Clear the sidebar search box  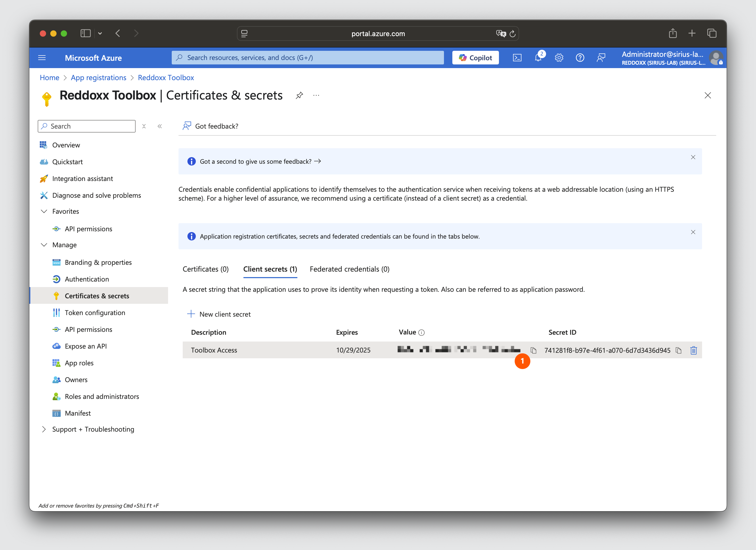point(144,126)
